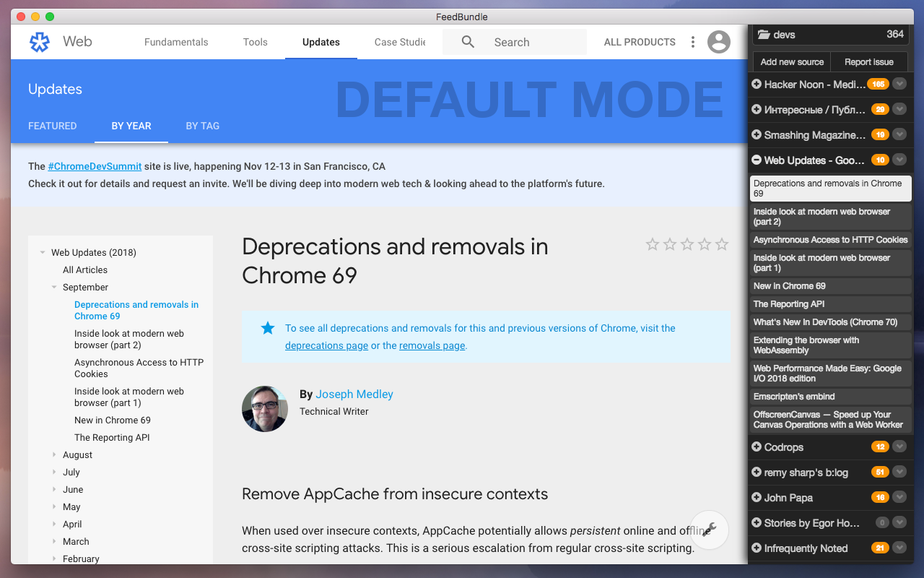924x578 pixels.
Task: Open dropdown arrow for Smashing Magazine
Action: [899, 135]
